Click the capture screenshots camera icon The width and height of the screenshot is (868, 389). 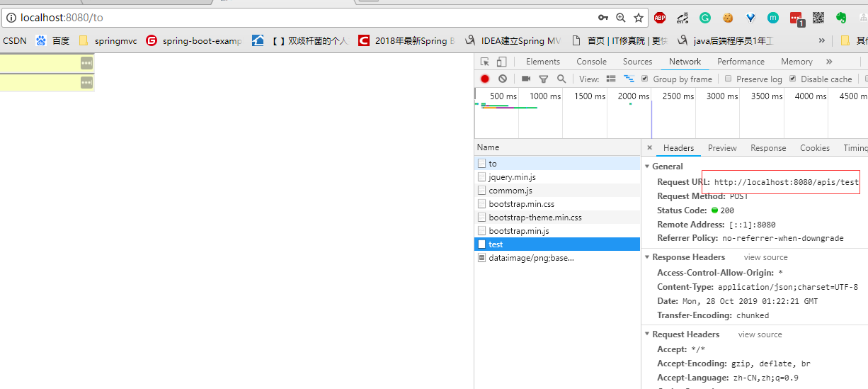(526, 79)
